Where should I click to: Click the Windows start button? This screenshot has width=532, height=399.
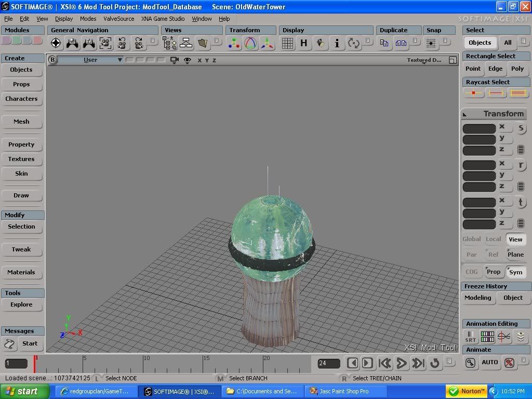point(24,391)
